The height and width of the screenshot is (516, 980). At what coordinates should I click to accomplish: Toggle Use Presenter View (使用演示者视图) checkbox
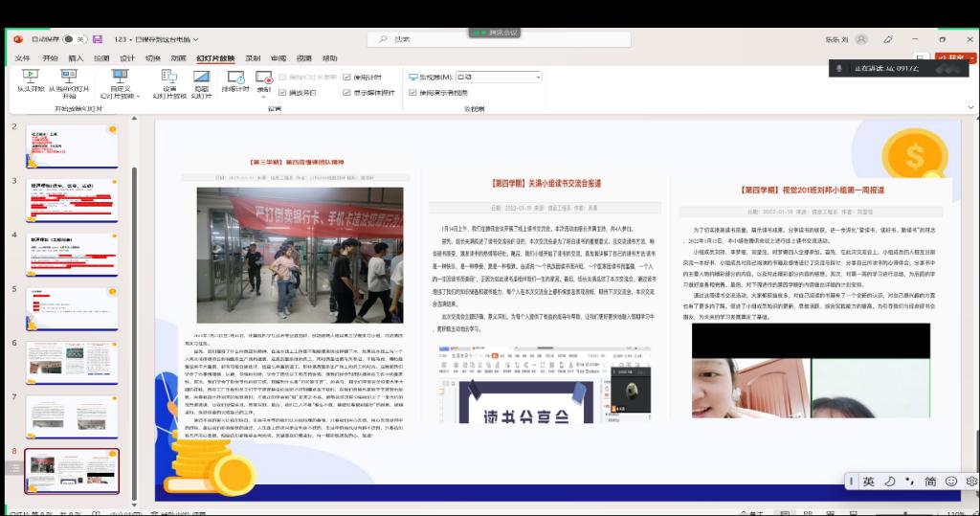412,93
